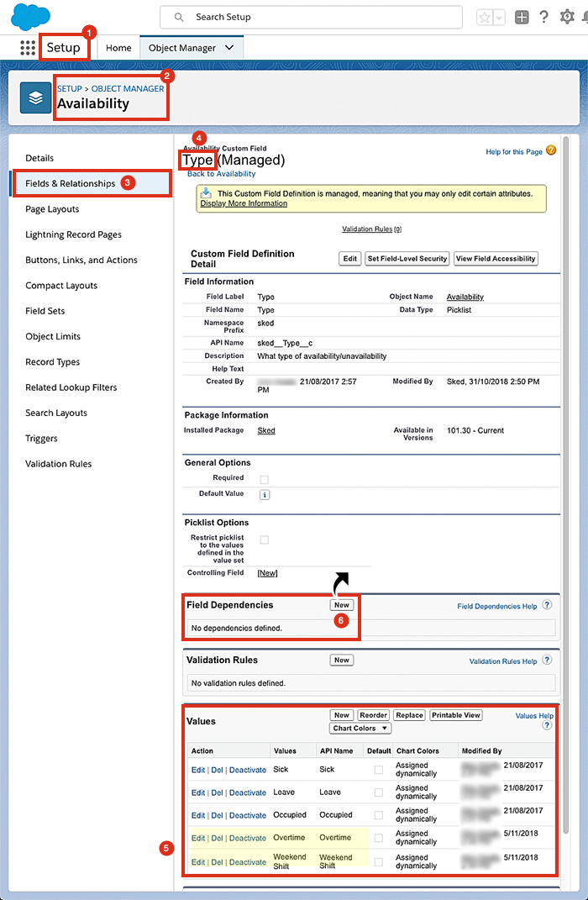
Task: Toggle the Default checkbox for Overtime
Action: click(x=379, y=838)
